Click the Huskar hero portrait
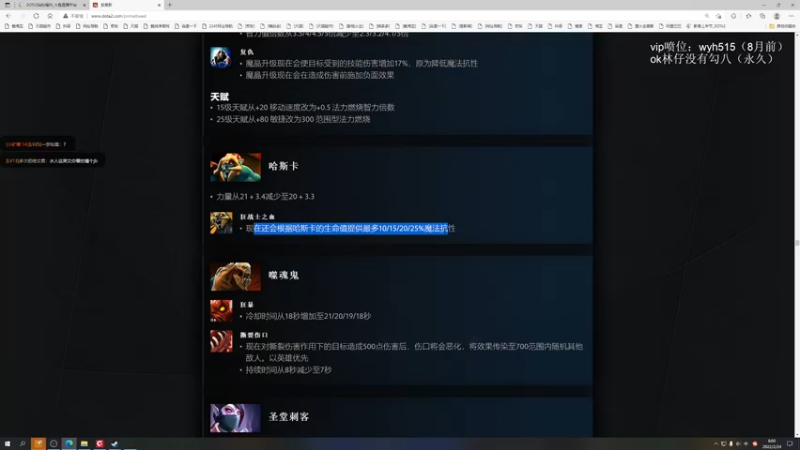 pyautogui.click(x=235, y=167)
